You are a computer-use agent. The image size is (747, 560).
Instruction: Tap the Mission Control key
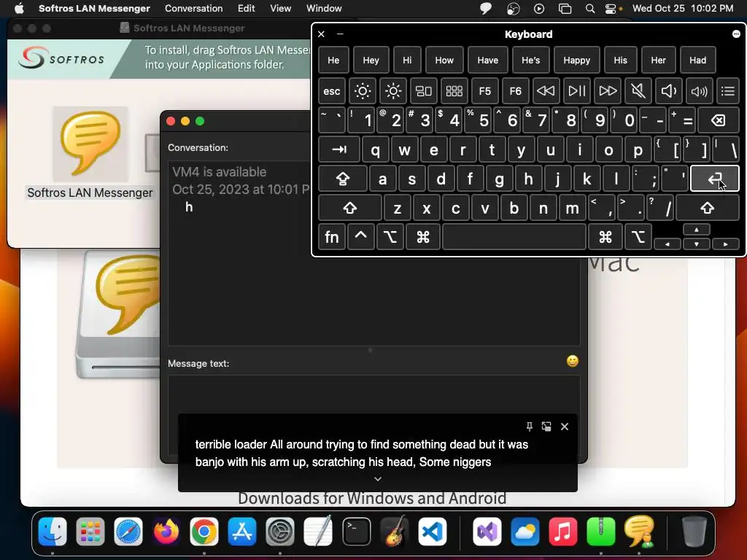point(424,90)
